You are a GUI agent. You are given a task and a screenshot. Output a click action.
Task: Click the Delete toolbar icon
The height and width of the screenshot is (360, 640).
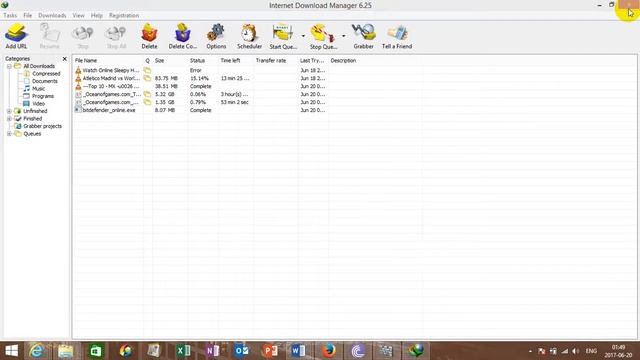(149, 36)
